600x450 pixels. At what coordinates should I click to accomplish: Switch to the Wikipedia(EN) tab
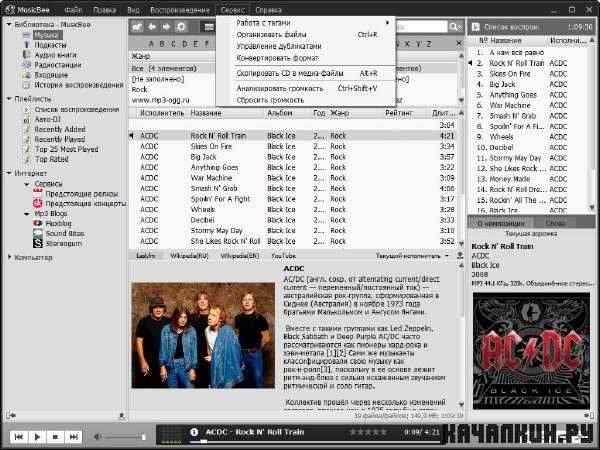(240, 256)
